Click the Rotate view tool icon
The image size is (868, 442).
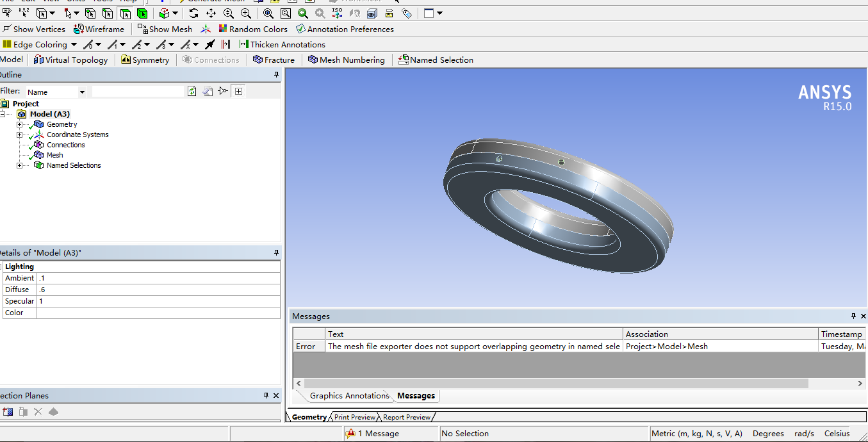pos(193,13)
